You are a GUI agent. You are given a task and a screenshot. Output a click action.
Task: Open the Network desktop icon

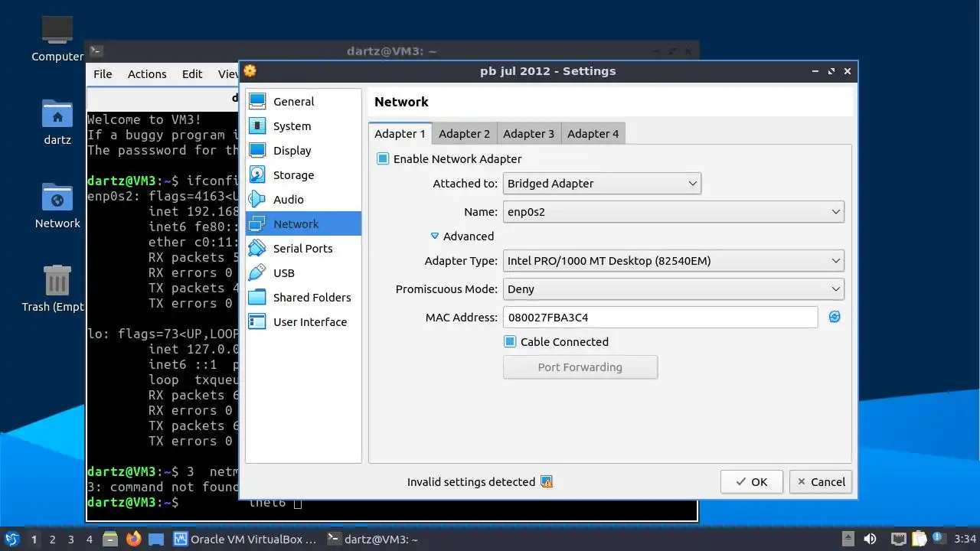pyautogui.click(x=57, y=206)
